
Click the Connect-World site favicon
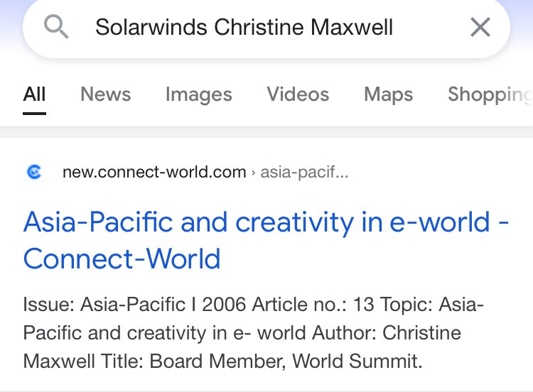(34, 172)
